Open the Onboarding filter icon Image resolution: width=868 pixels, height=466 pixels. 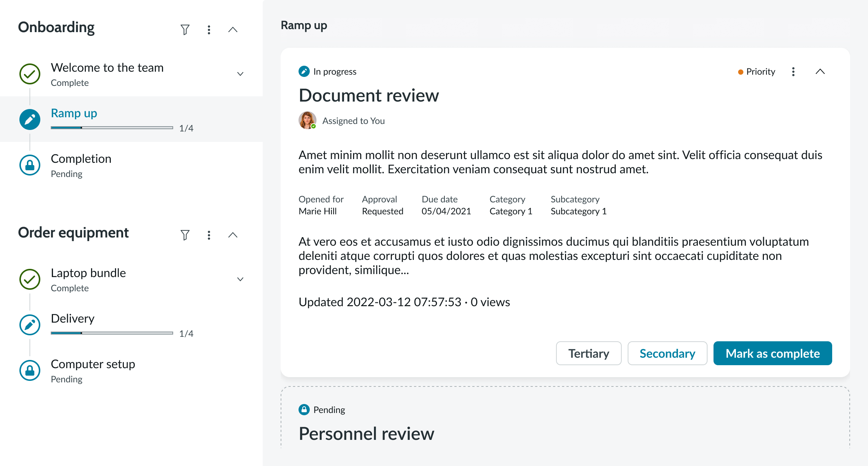click(x=185, y=29)
